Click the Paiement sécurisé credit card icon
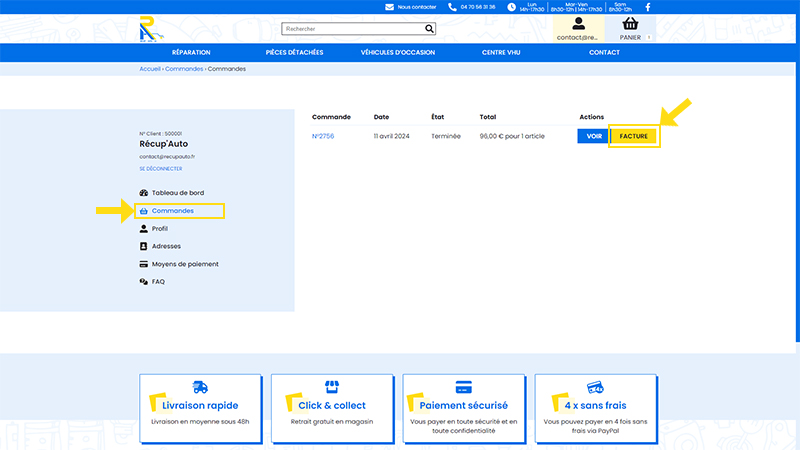 (x=463, y=387)
